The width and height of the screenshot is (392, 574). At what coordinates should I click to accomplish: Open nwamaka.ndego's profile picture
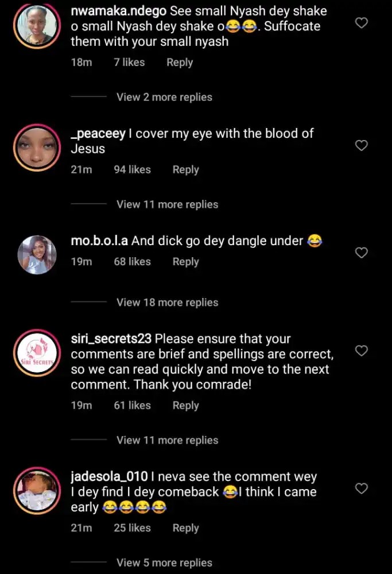point(37,25)
